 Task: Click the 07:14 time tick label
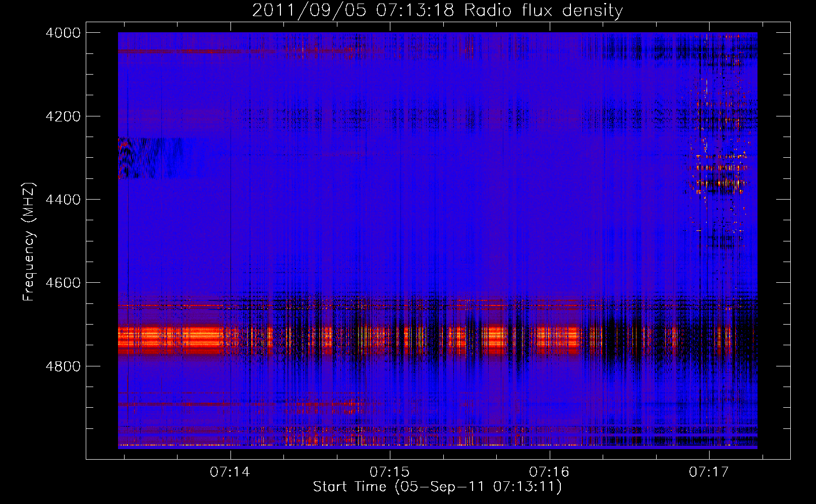pyautogui.click(x=230, y=472)
